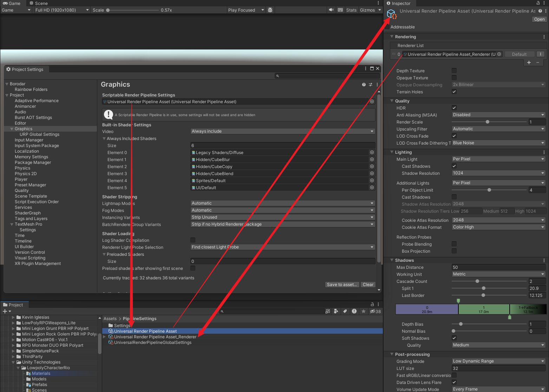Click the Stats button in Game view
The image size is (549, 392).
(x=351, y=10)
